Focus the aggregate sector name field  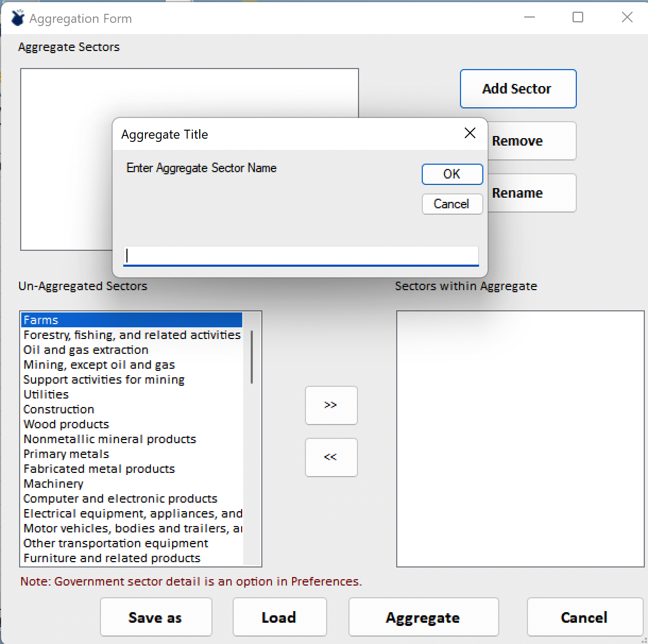pos(301,256)
